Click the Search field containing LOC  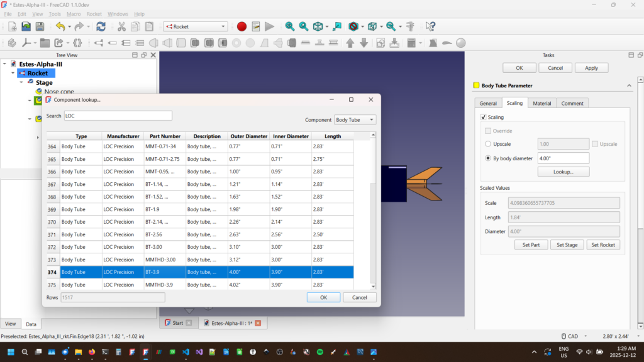pyautogui.click(x=118, y=116)
